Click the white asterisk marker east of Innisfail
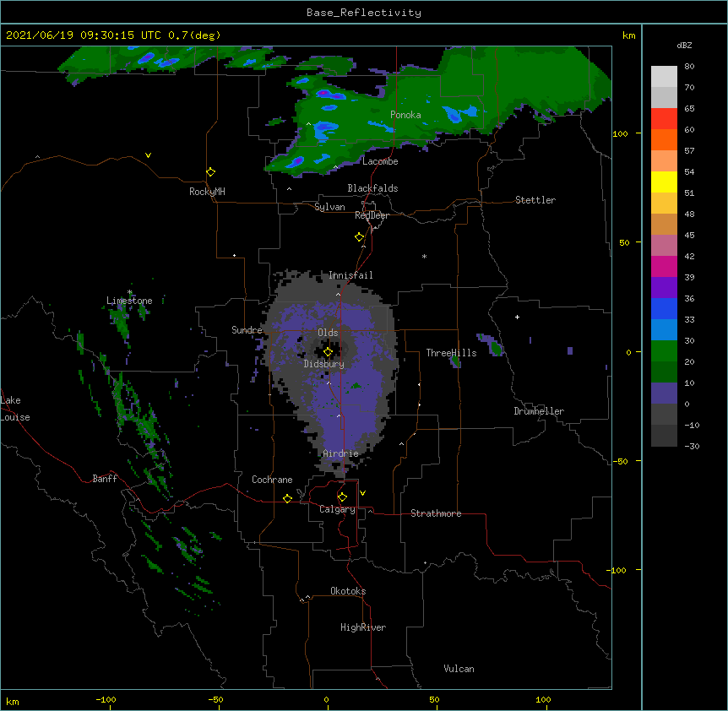This screenshot has height=711, width=728. coord(424,257)
